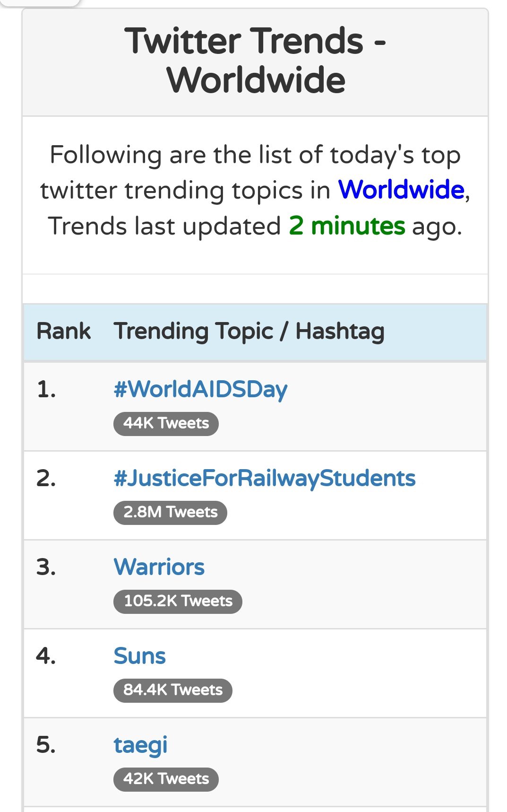
Task: Click rank number 4 beside Suns
Action: point(46,655)
